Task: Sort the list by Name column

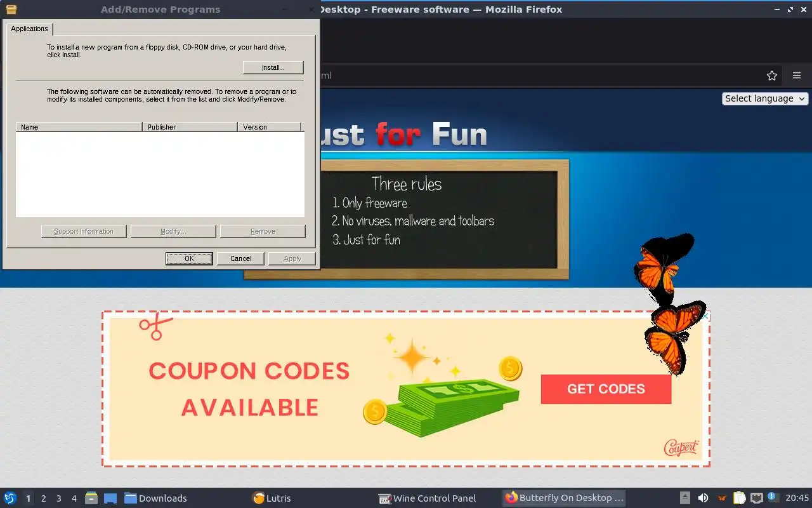Action: [x=79, y=127]
